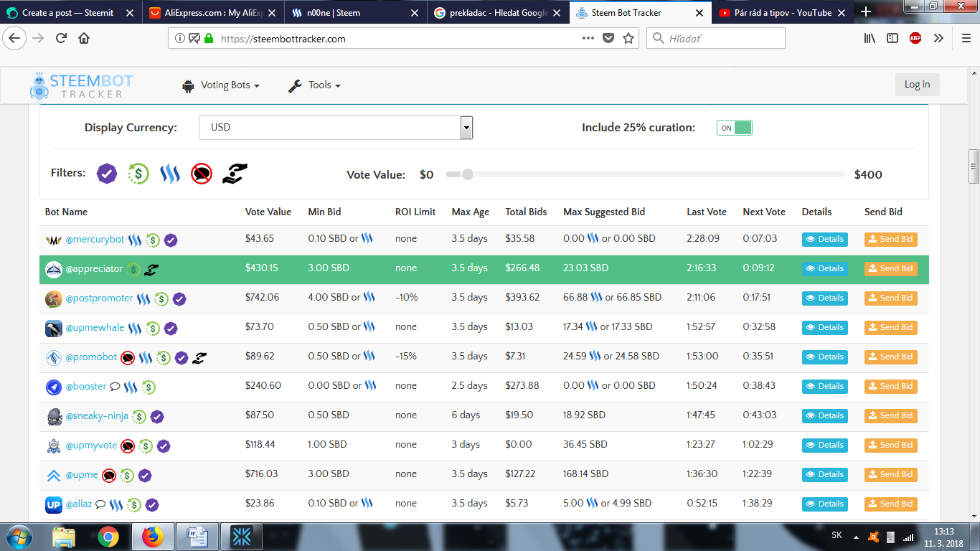Click the upmyvote robot avatar icon

tap(53, 446)
